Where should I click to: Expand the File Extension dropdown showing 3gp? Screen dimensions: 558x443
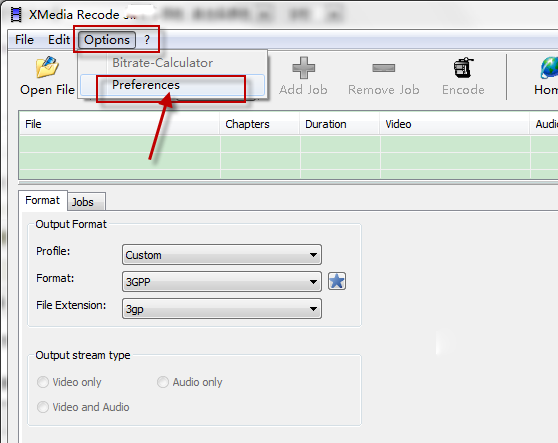pos(222,308)
